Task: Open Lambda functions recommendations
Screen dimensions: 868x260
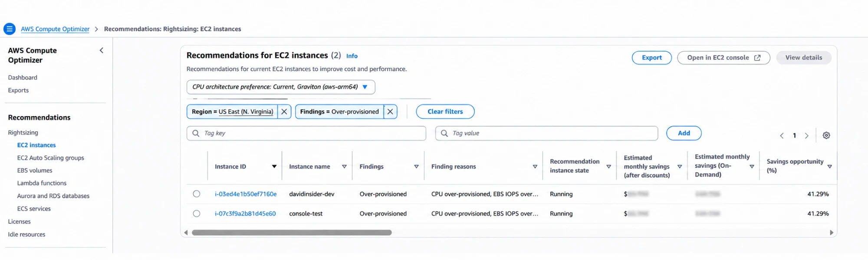Action: [x=42, y=183]
